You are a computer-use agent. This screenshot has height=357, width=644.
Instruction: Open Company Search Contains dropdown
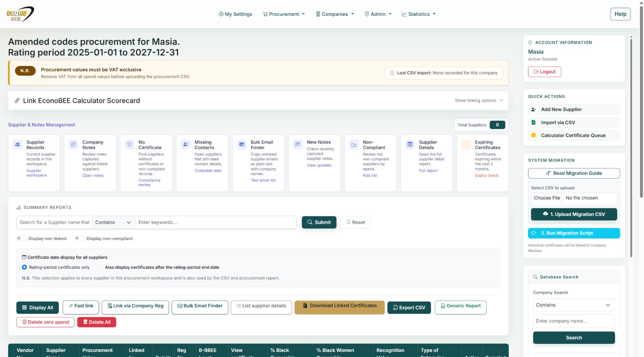tap(574, 305)
